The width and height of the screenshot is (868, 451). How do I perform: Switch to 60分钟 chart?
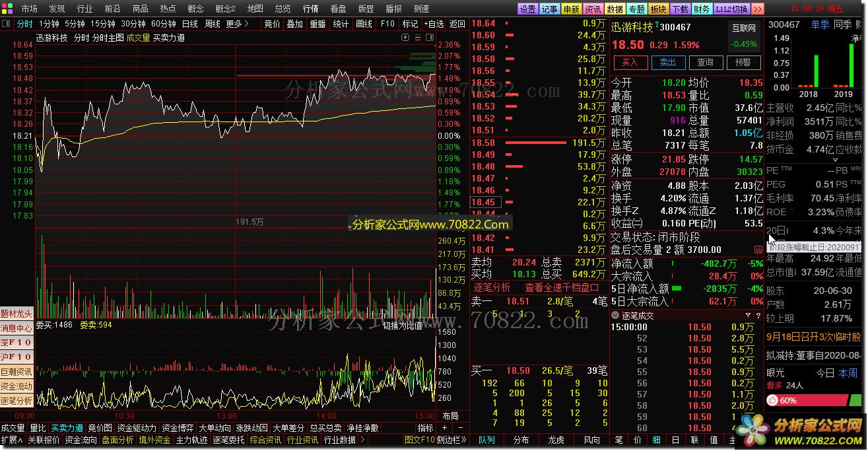click(x=163, y=24)
